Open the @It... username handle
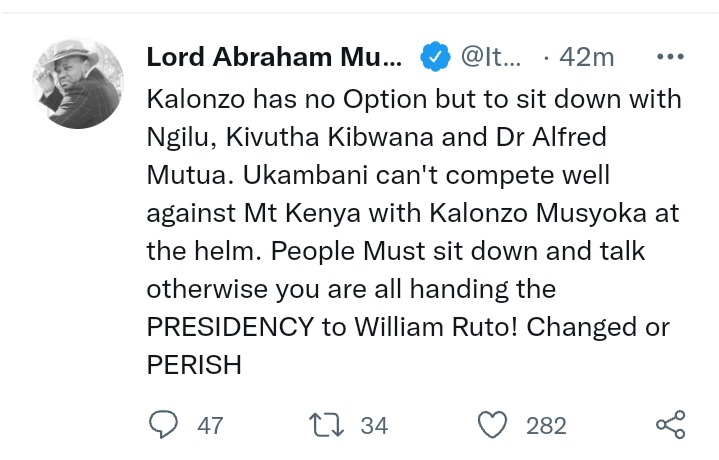The width and height of the screenshot is (719, 460). [x=491, y=57]
